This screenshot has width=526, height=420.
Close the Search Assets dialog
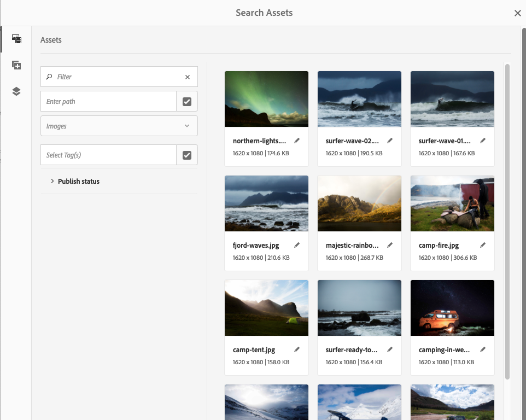coord(518,13)
